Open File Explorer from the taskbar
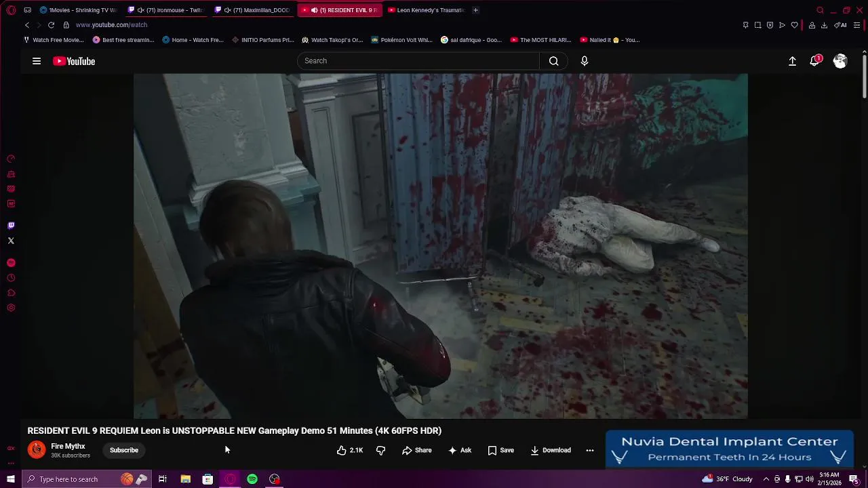 point(185,479)
